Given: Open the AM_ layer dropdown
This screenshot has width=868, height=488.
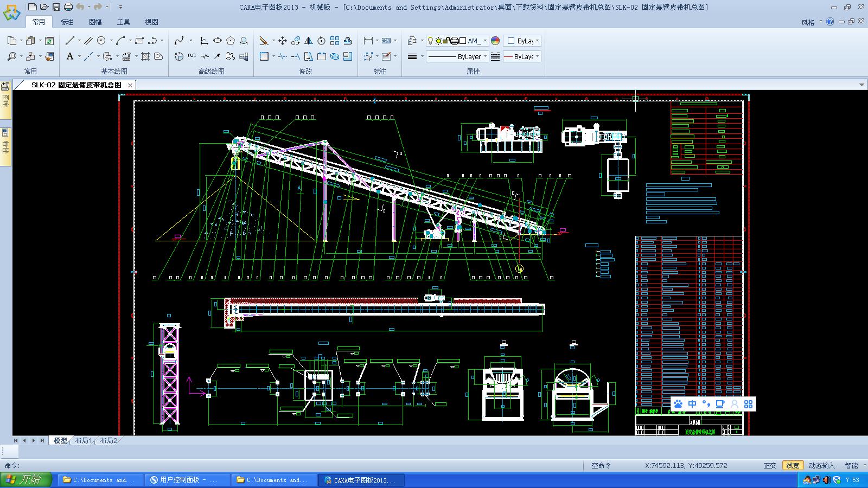Looking at the screenshot, I should (x=487, y=41).
